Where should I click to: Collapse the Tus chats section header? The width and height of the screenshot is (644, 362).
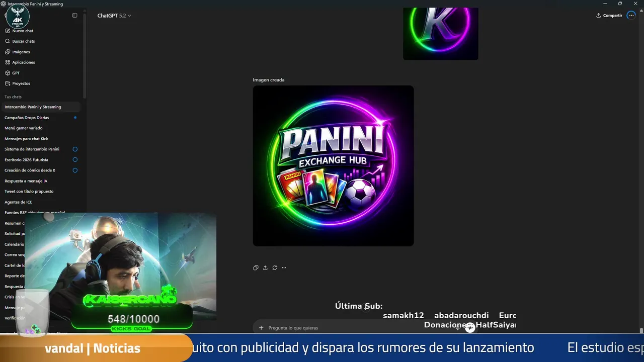pyautogui.click(x=13, y=97)
